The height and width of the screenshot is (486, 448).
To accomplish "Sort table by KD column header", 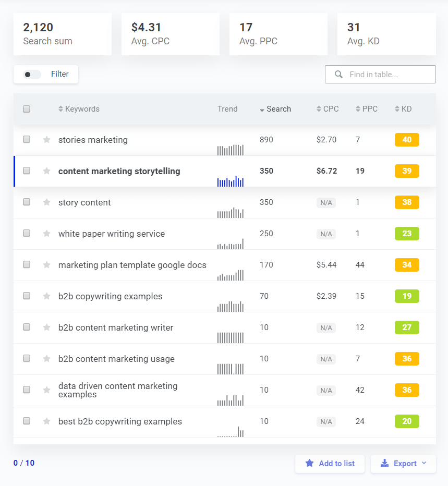I will click(x=403, y=109).
